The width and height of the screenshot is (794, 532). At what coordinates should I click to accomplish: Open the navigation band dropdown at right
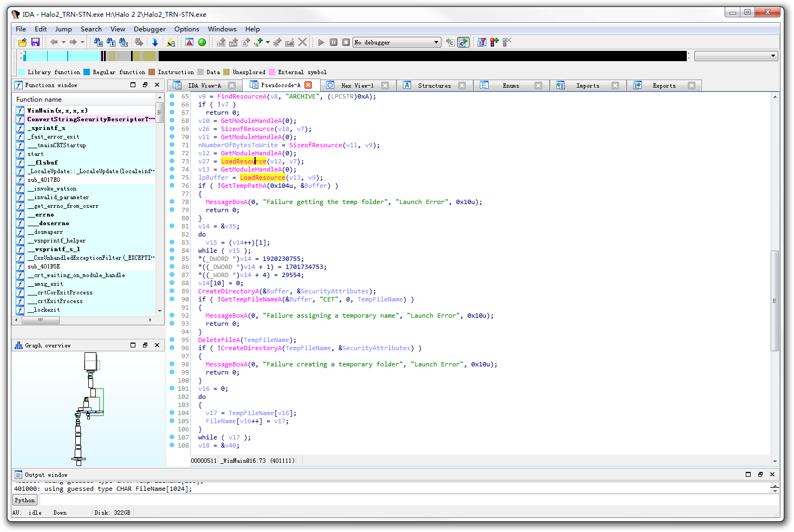[x=773, y=56]
